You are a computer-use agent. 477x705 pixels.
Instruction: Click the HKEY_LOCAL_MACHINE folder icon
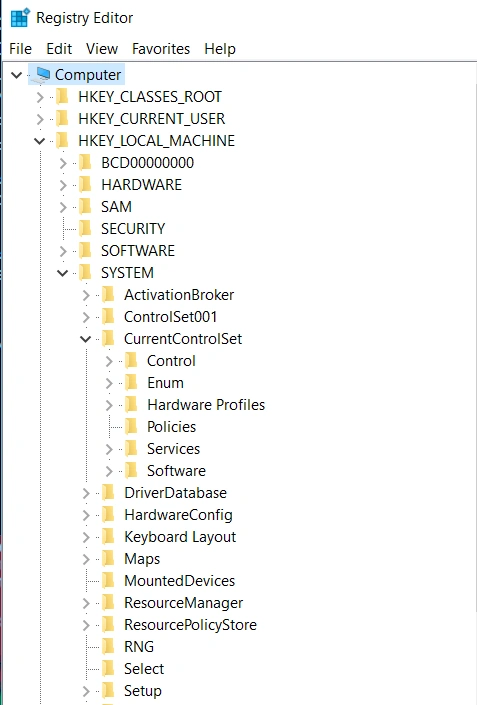click(62, 140)
